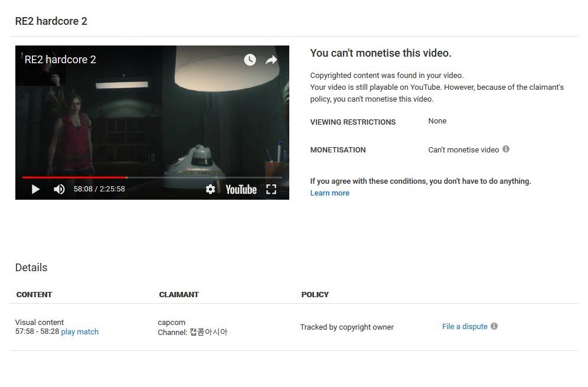Open the video player settings gear
The width and height of the screenshot is (588, 387).
(x=210, y=189)
